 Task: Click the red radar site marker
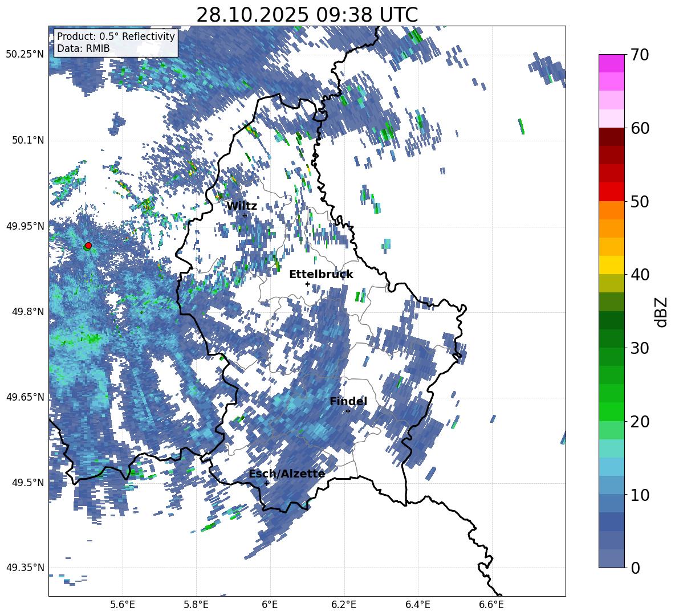[x=88, y=246]
